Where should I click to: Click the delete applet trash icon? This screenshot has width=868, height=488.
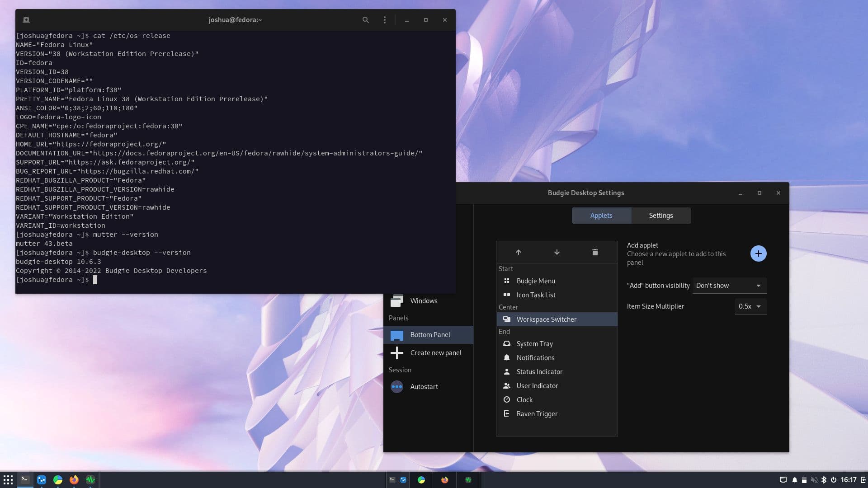click(x=595, y=251)
